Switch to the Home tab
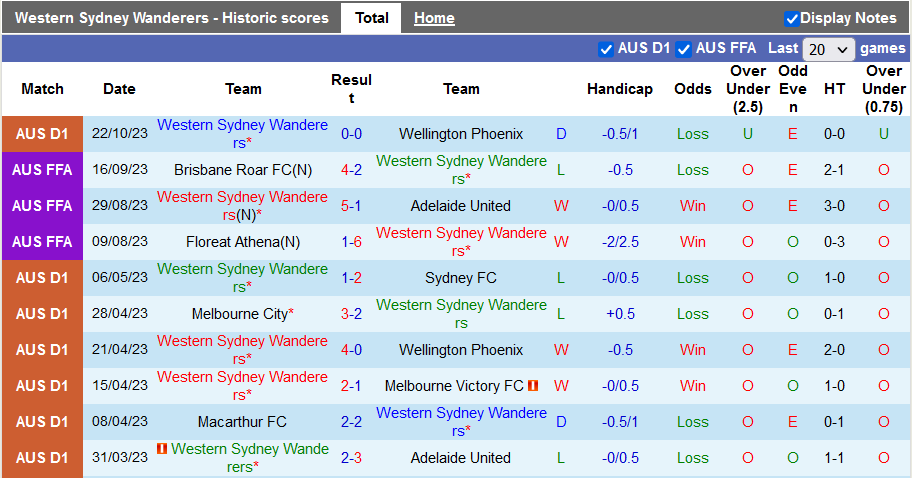This screenshot has width=912, height=478. pos(434,18)
